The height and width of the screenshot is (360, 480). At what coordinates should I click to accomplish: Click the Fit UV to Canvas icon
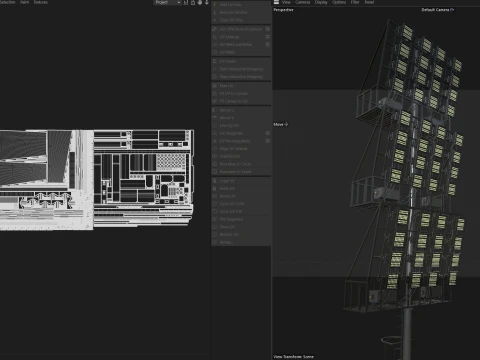coord(215,93)
